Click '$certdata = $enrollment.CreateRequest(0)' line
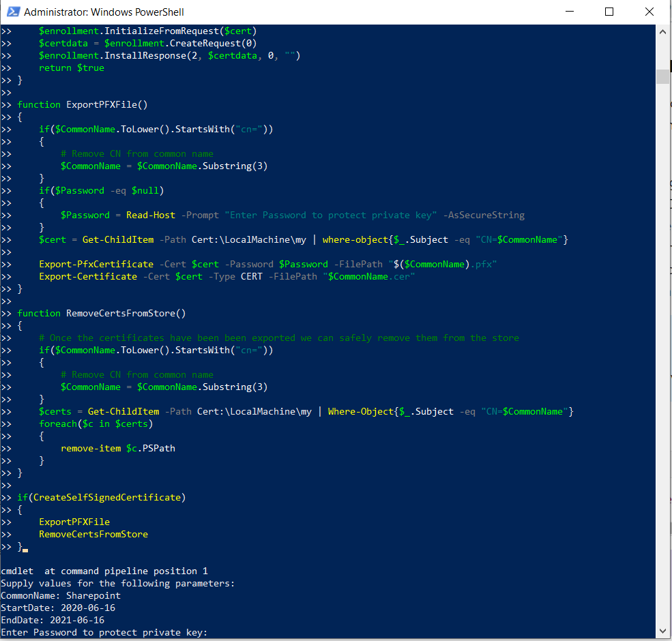 click(x=148, y=43)
